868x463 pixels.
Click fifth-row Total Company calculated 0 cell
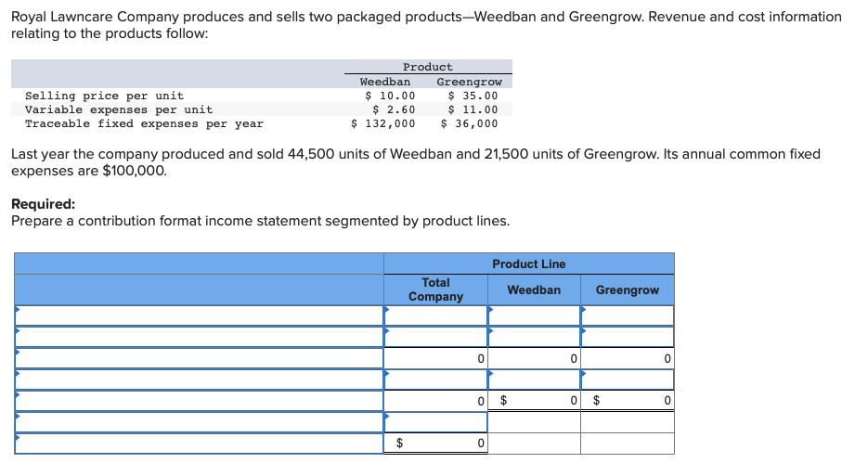(435, 401)
